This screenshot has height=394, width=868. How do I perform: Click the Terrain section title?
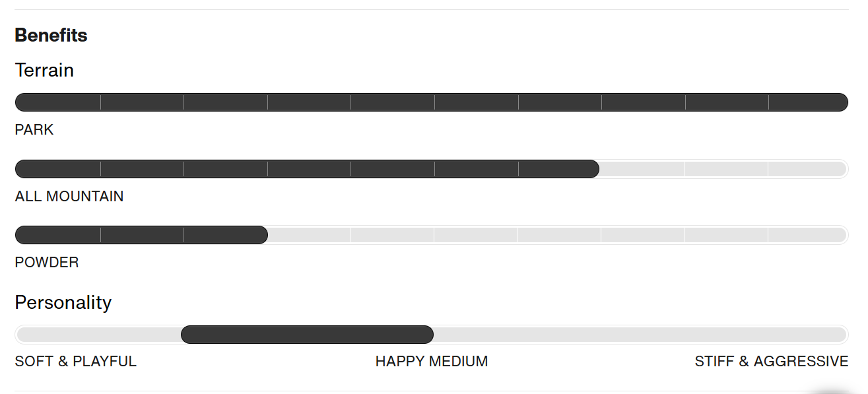coord(44,70)
